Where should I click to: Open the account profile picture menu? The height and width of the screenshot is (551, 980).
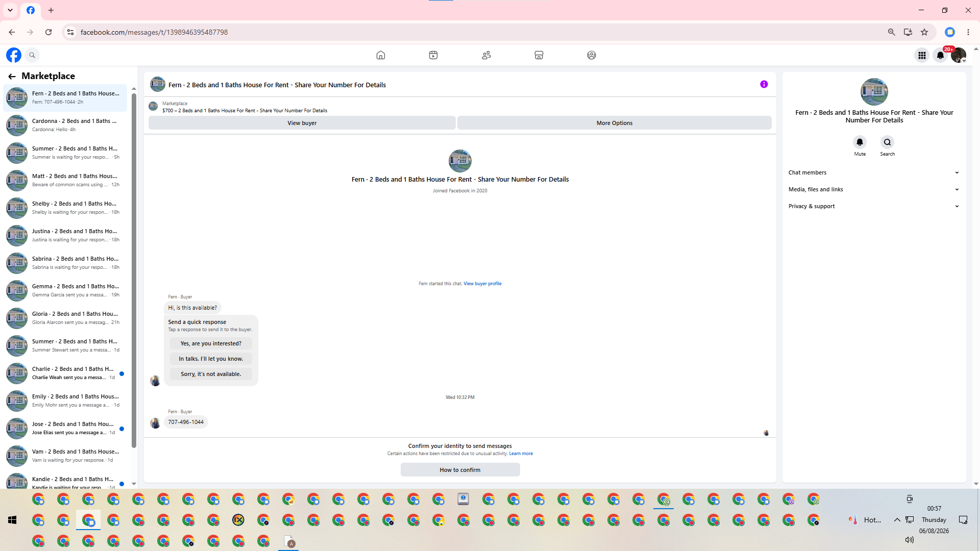tap(959, 55)
